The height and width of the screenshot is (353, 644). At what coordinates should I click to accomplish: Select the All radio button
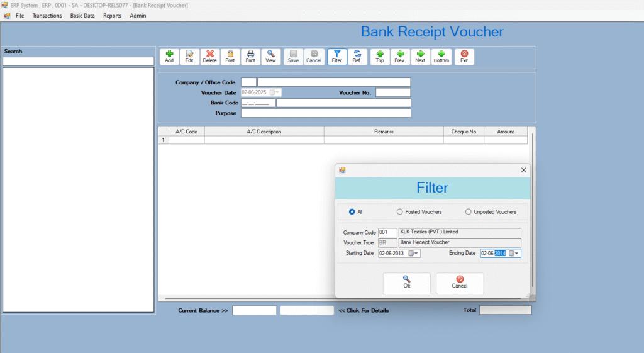tap(352, 212)
